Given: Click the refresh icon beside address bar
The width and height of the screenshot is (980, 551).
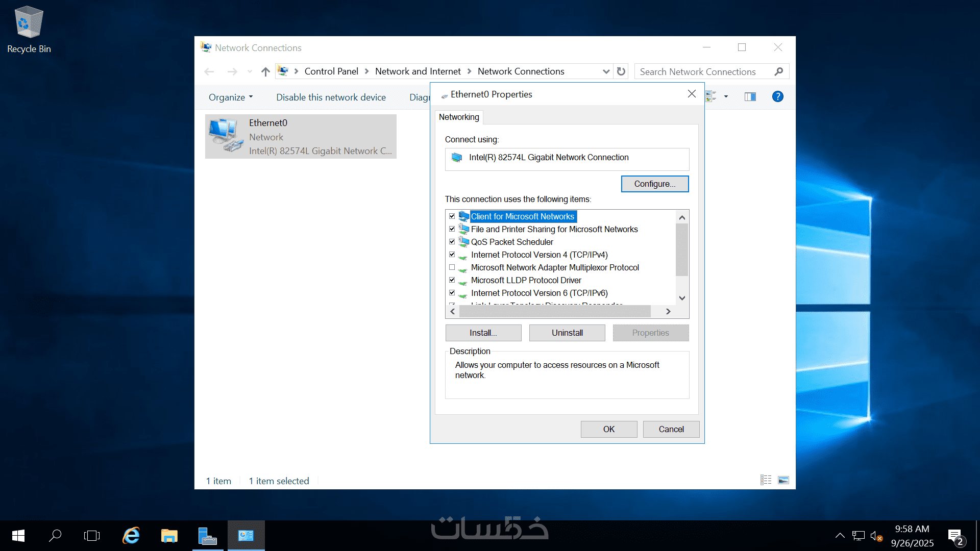Looking at the screenshot, I should 621,71.
